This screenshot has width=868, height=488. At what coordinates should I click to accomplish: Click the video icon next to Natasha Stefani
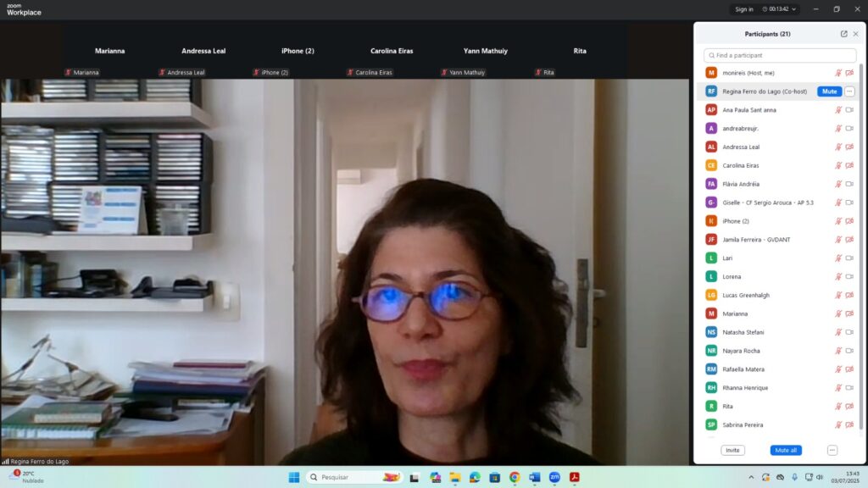[x=849, y=332]
